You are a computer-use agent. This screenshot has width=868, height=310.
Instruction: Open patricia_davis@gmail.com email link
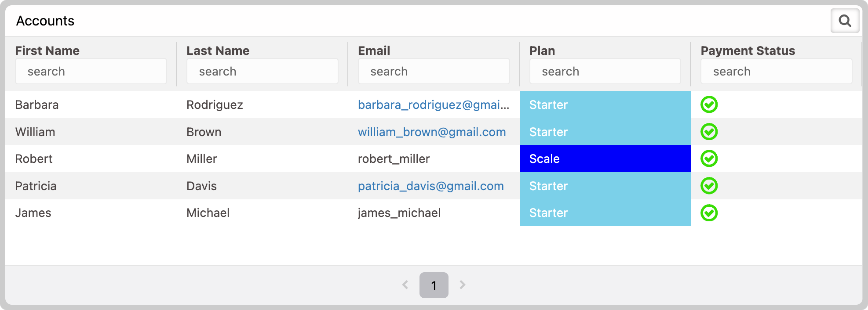pyautogui.click(x=431, y=186)
